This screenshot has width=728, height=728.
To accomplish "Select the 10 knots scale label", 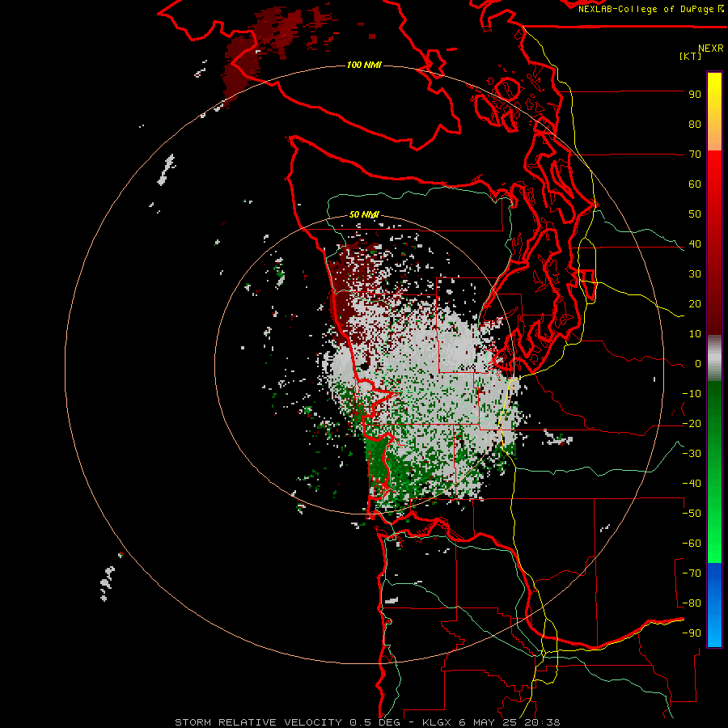I will [x=695, y=334].
